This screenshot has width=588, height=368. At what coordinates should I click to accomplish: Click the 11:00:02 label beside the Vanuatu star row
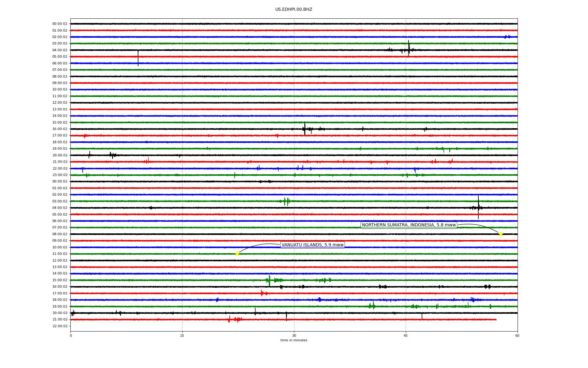click(x=60, y=254)
